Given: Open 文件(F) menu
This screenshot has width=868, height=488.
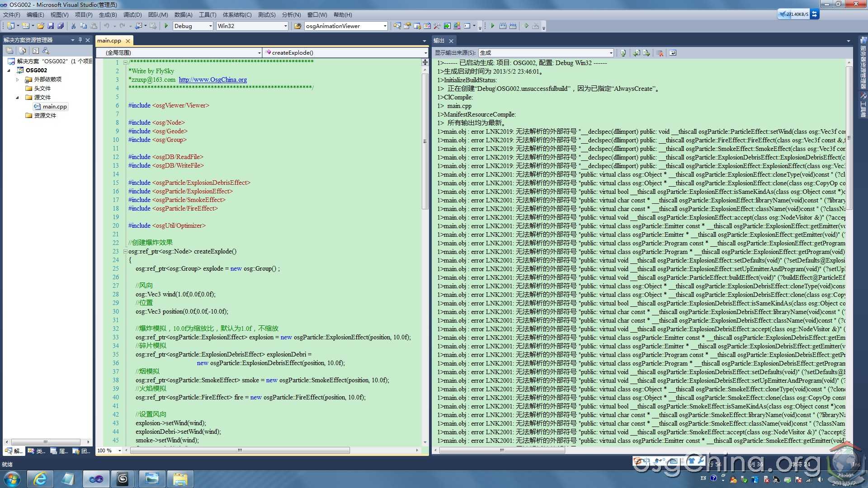Looking at the screenshot, I should point(11,14).
